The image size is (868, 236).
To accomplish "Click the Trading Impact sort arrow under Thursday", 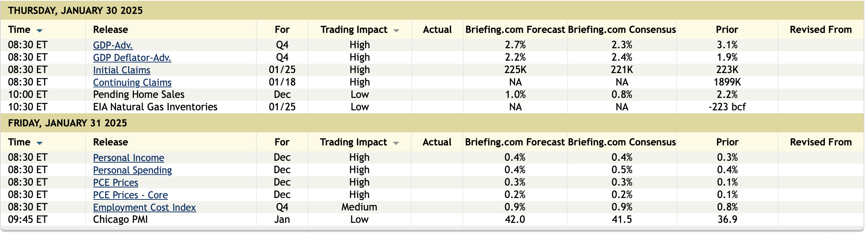I will (396, 31).
